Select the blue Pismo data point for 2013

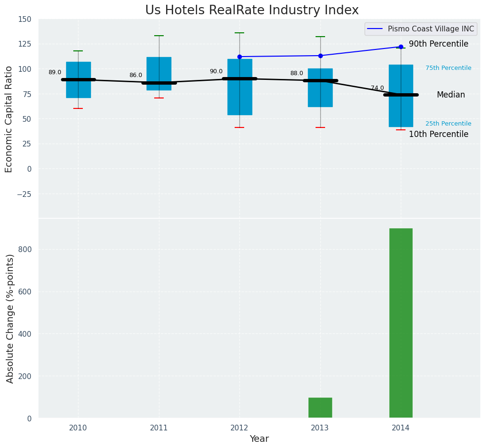(320, 56)
